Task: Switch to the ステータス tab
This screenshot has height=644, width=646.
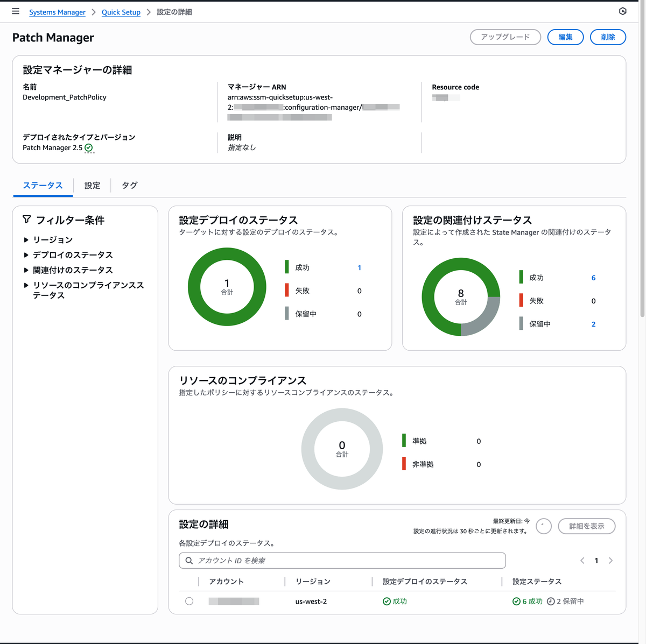Action: point(43,186)
